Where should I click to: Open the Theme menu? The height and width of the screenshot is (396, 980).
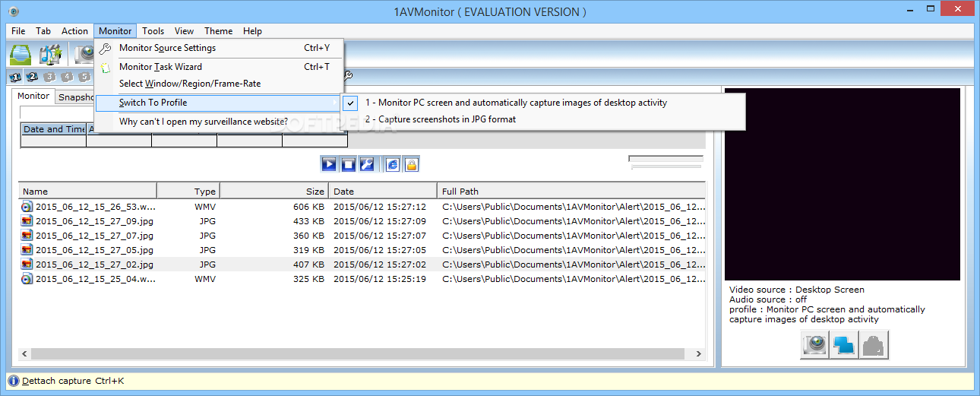pyautogui.click(x=218, y=31)
